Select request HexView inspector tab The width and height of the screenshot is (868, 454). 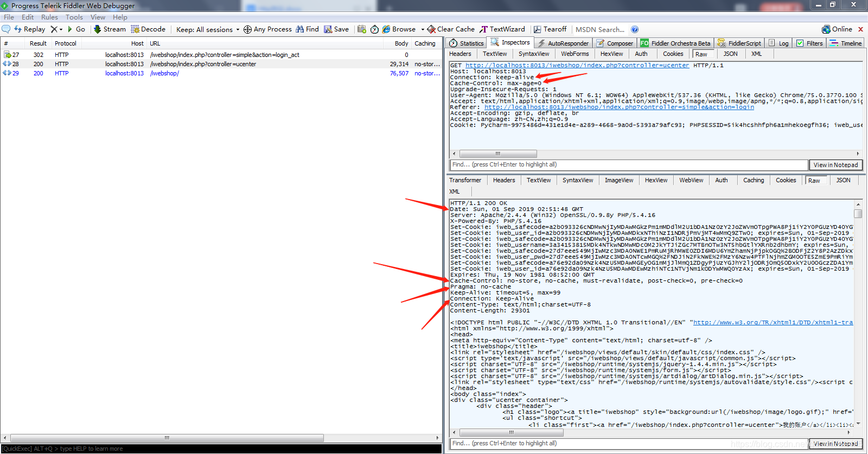pyautogui.click(x=611, y=54)
